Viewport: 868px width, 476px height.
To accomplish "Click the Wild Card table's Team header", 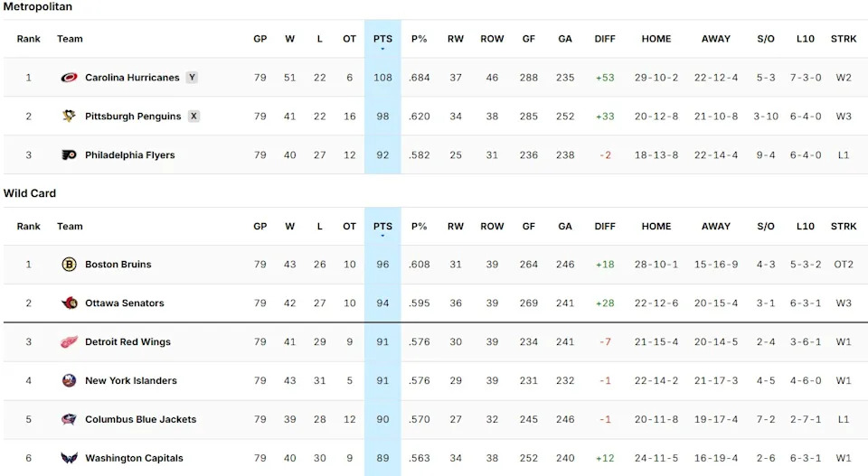I will (x=70, y=227).
